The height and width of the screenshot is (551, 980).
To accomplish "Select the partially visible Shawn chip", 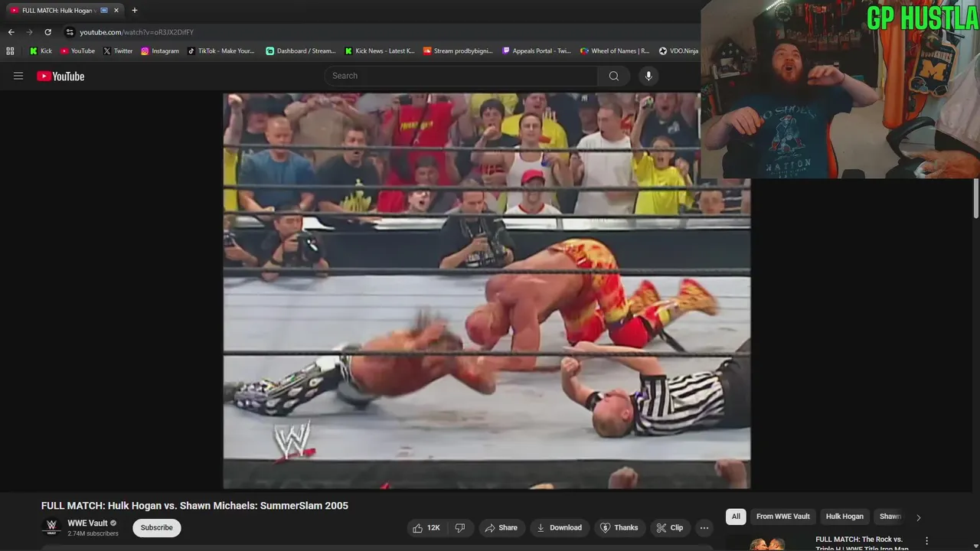I will [x=890, y=517].
